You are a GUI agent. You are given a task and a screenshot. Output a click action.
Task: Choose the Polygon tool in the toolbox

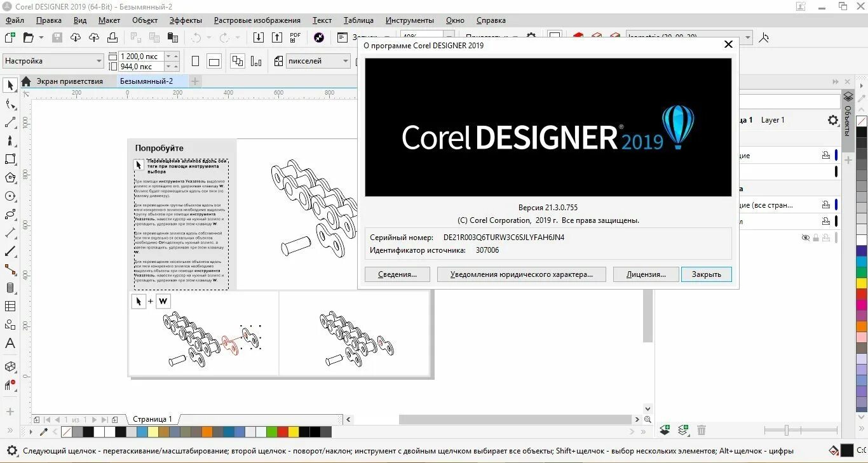tap(10, 177)
